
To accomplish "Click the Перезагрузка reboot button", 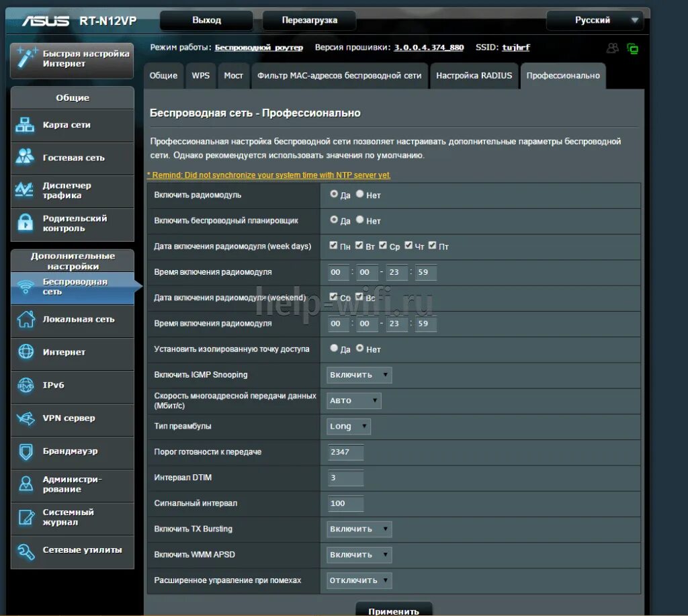I will tap(309, 21).
